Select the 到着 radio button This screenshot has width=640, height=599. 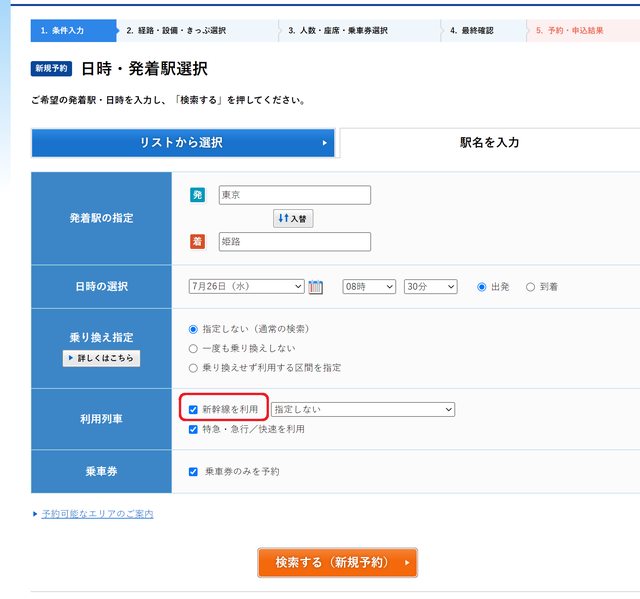coord(530,287)
